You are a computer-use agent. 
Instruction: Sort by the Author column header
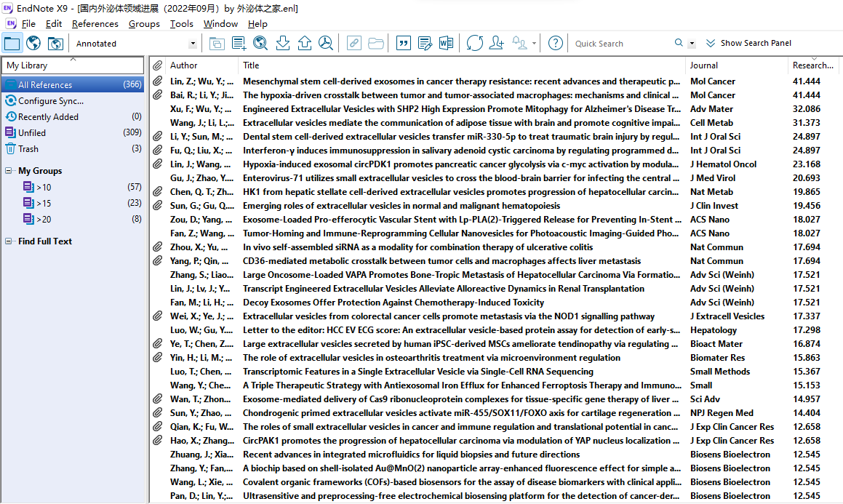coord(201,65)
